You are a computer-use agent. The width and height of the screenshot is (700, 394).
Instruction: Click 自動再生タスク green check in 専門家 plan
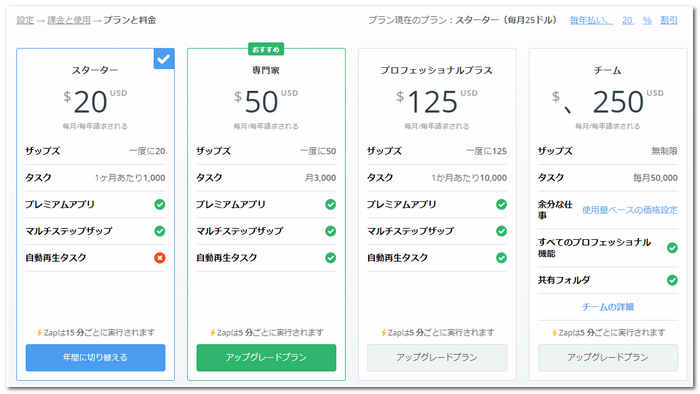click(x=331, y=258)
